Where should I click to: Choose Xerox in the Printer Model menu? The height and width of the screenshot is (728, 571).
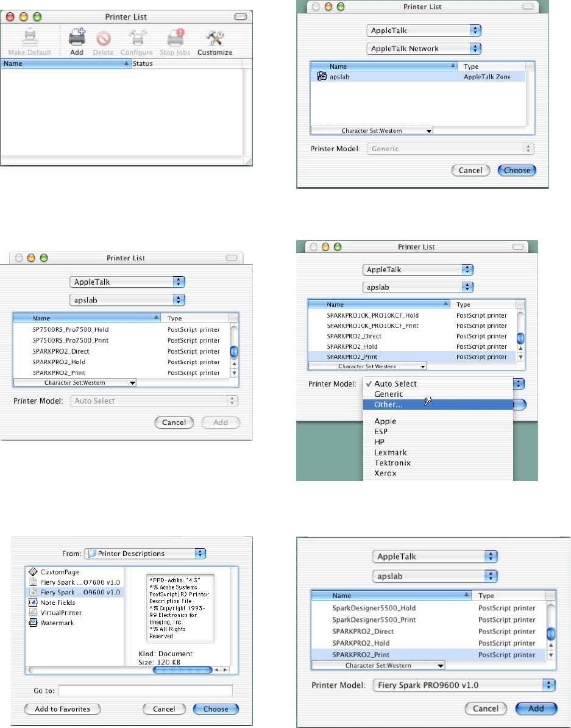click(438, 473)
